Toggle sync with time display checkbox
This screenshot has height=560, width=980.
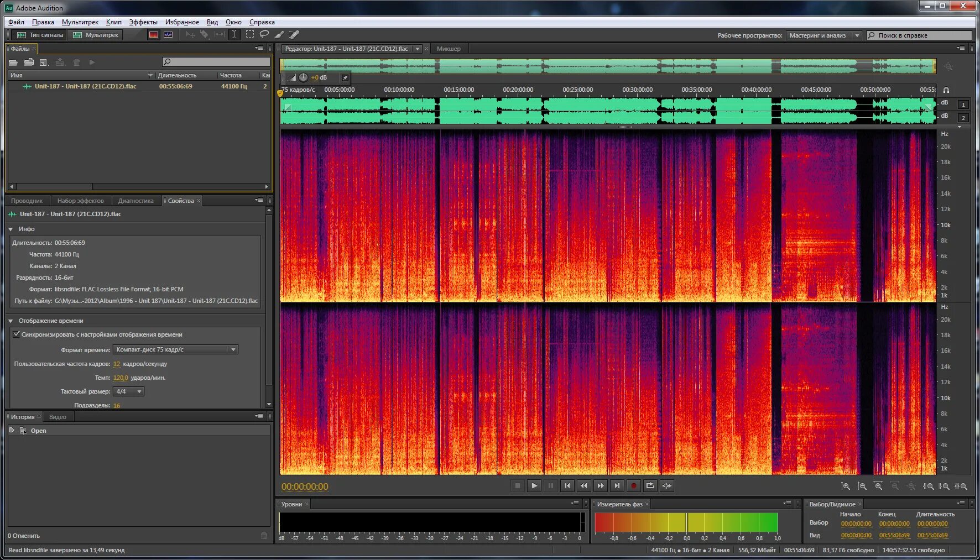coord(17,334)
